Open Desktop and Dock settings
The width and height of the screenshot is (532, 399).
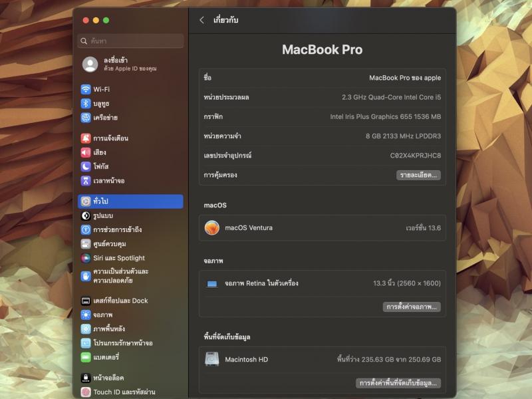[120, 301]
